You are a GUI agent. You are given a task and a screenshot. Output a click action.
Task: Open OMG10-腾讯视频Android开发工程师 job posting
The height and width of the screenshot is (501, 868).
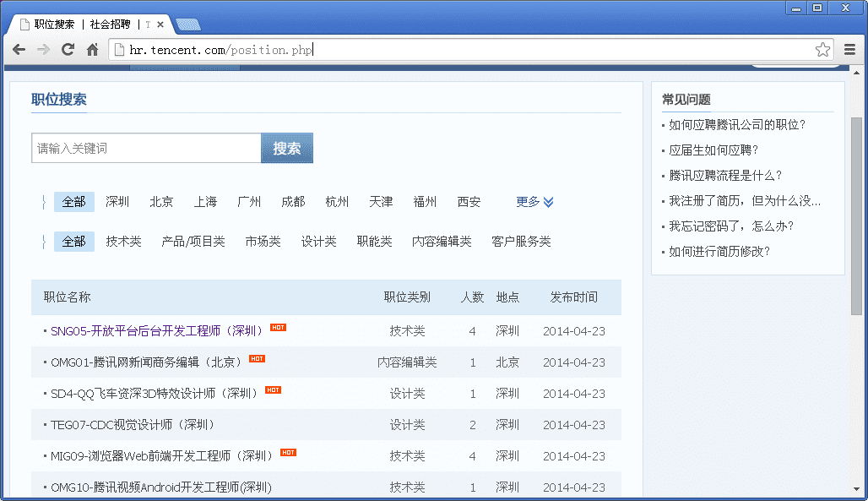[161, 487]
